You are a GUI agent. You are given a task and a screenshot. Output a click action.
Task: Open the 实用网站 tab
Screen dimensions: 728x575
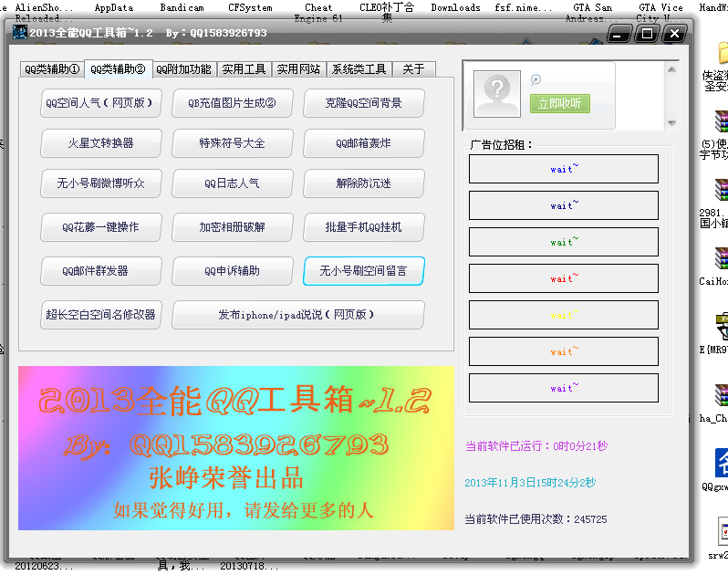coord(298,69)
